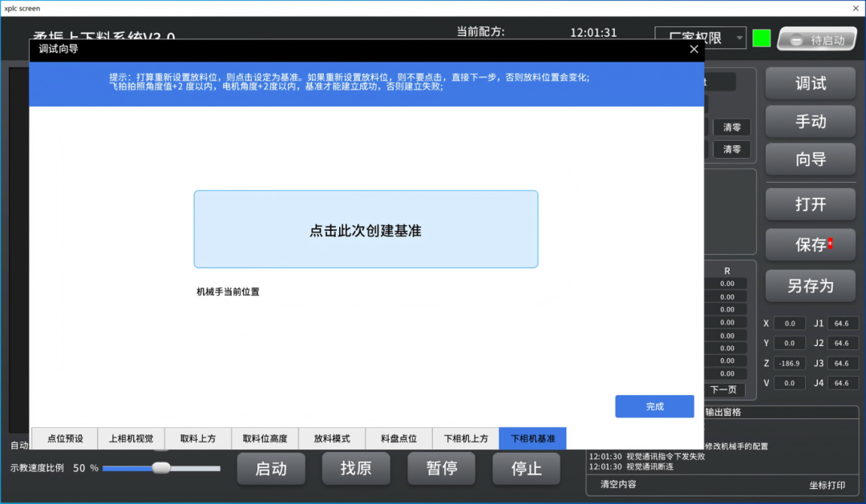
Task: Open the 调试 debug panel button
Action: pyautogui.click(x=811, y=83)
